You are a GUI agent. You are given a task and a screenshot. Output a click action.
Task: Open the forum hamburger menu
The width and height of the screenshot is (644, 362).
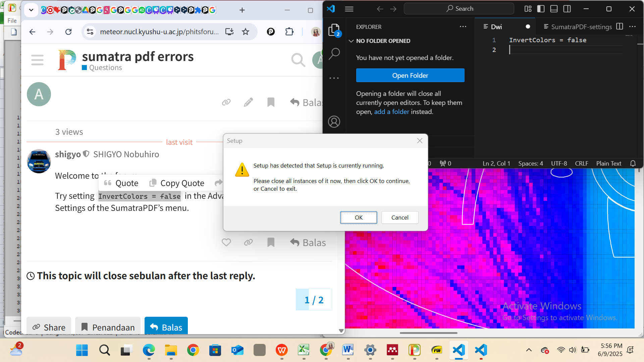[x=37, y=60]
